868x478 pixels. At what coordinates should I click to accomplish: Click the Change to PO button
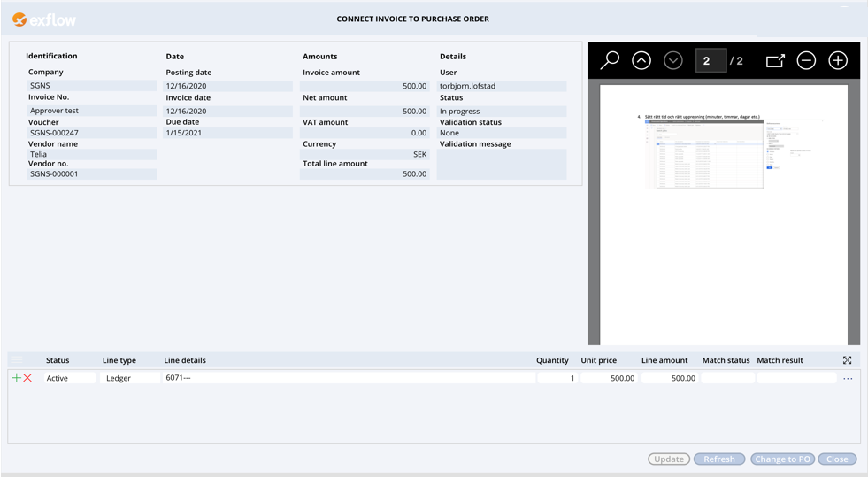click(782, 459)
